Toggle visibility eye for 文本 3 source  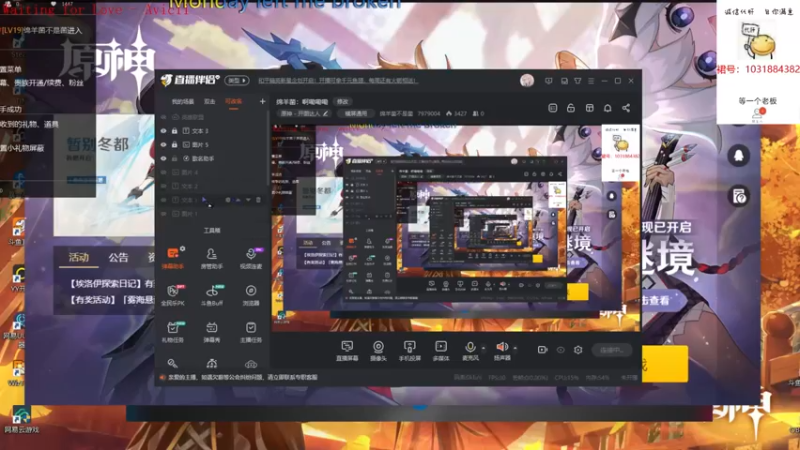(x=163, y=131)
